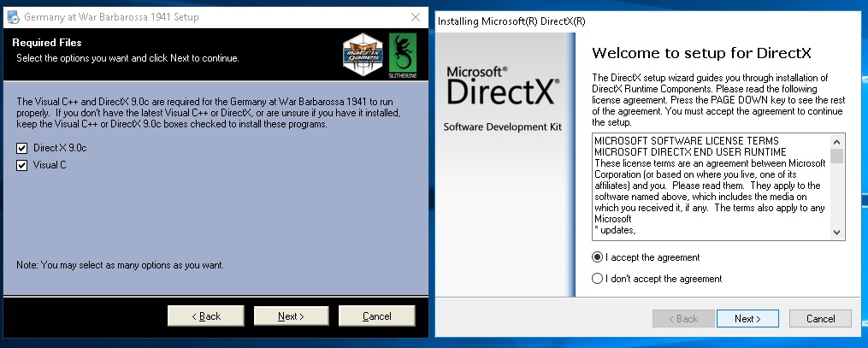
Task: Uncheck the Visual C checkbox
Action: [21, 165]
